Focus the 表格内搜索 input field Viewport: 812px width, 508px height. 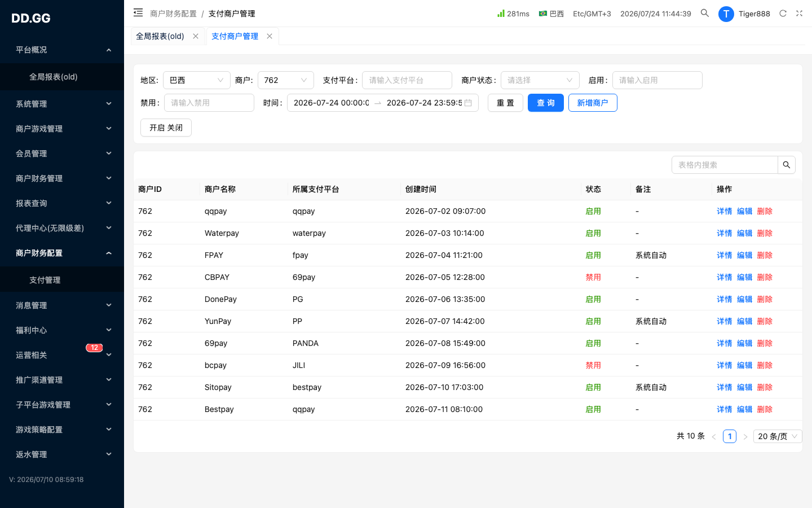tap(725, 165)
